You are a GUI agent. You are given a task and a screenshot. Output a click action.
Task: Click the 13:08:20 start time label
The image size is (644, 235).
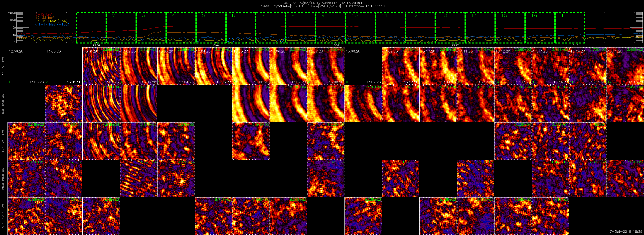tap(353, 51)
